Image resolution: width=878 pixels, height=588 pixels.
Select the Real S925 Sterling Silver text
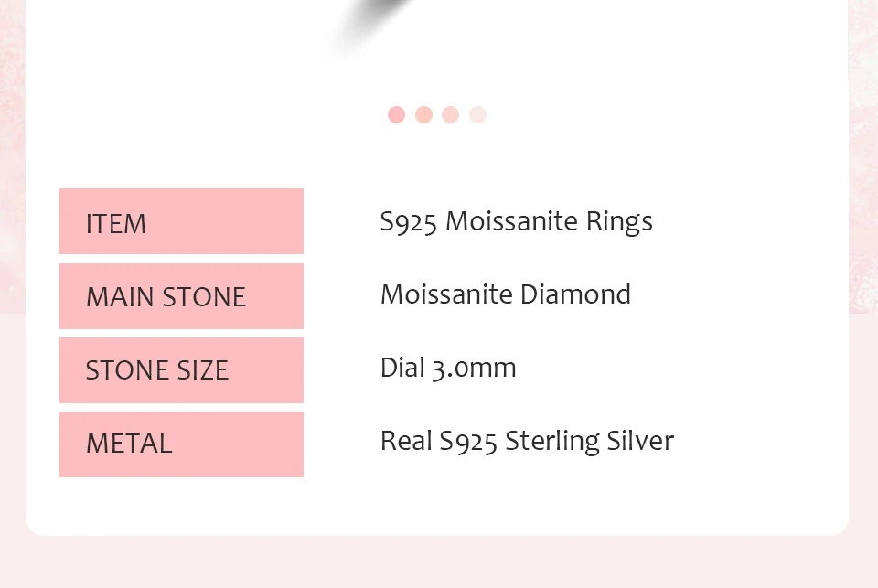tap(527, 442)
